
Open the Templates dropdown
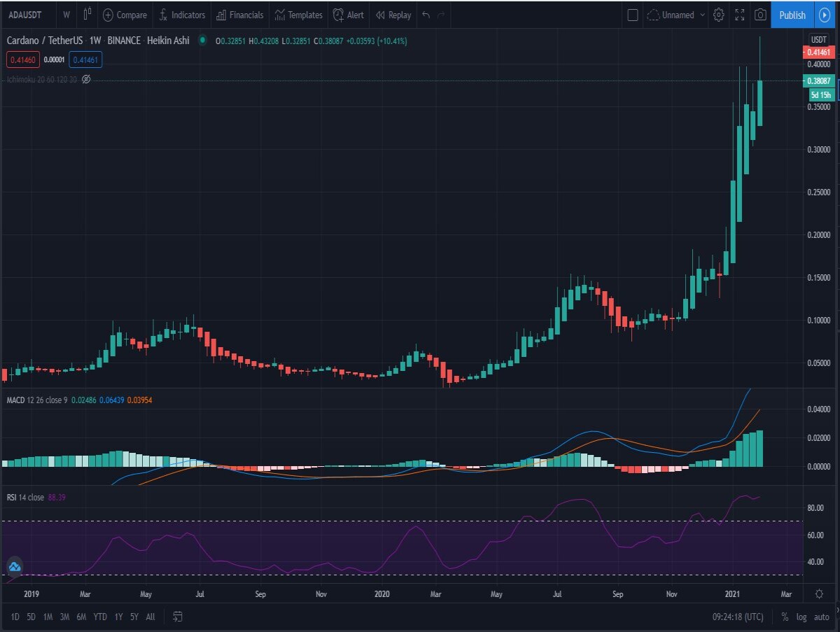pos(299,14)
